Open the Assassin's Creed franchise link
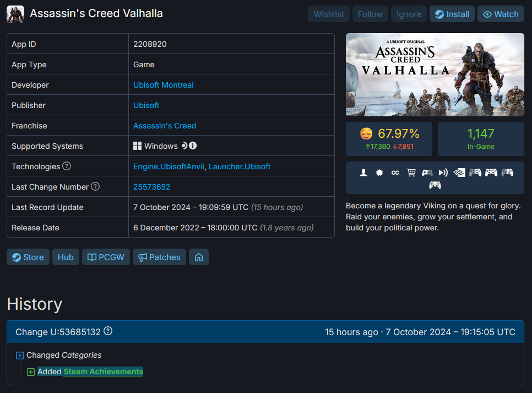 [165, 126]
